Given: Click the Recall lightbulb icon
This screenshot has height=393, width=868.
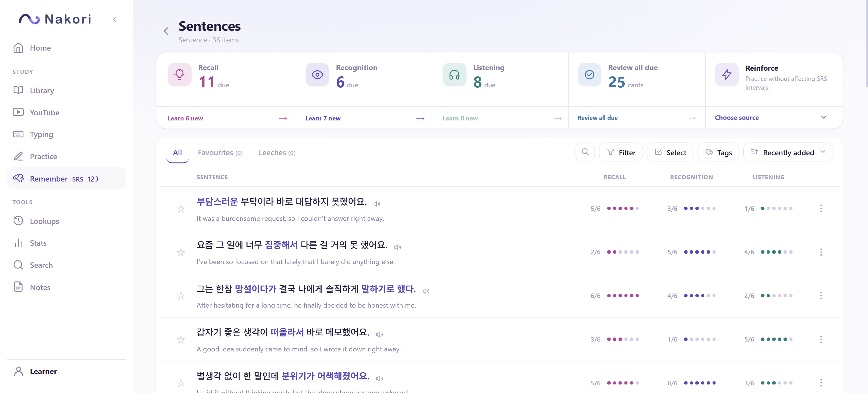Looking at the screenshot, I should pos(180,74).
